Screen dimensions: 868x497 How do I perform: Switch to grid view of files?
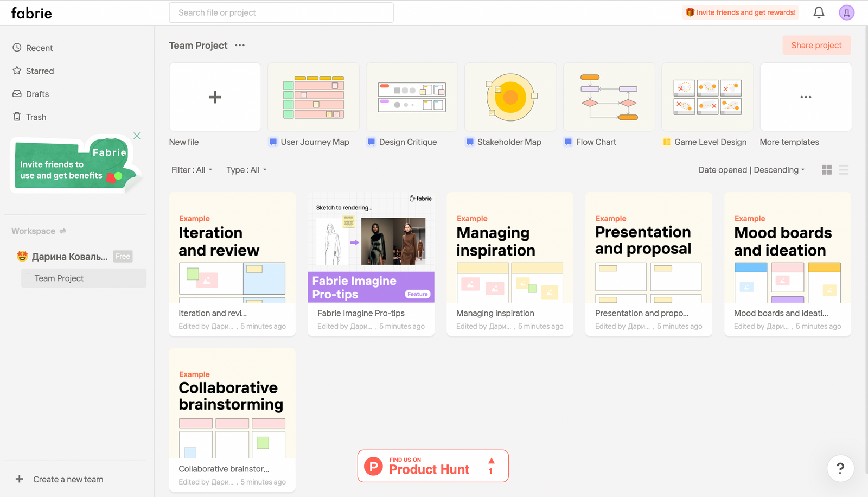pyautogui.click(x=826, y=170)
